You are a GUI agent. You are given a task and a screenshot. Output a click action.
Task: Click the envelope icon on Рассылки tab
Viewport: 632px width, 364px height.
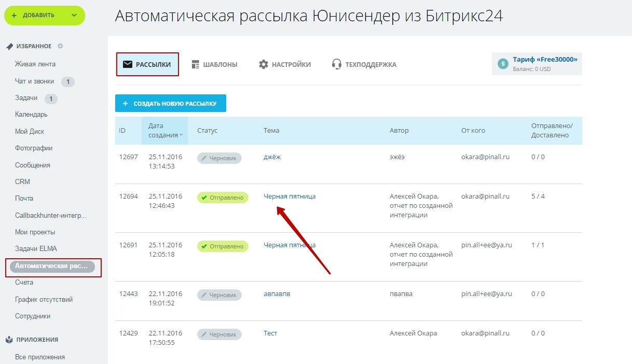127,64
